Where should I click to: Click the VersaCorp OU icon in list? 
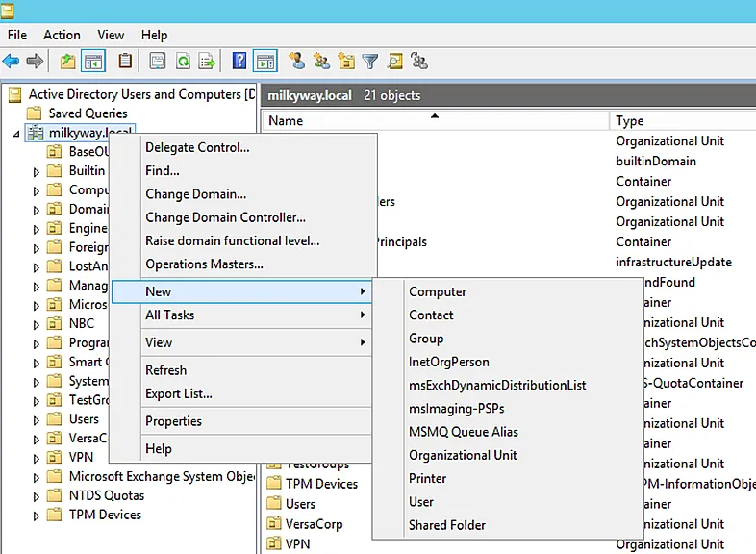tap(274, 523)
